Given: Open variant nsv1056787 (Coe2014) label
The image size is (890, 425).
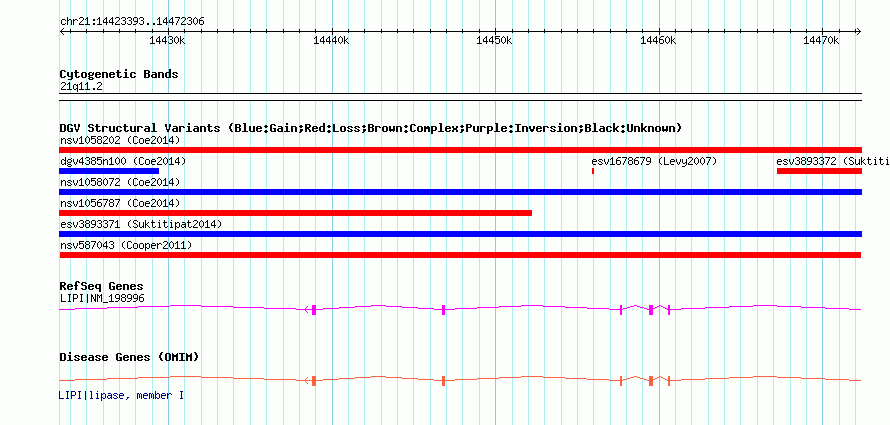Looking at the screenshot, I should pos(120,203).
